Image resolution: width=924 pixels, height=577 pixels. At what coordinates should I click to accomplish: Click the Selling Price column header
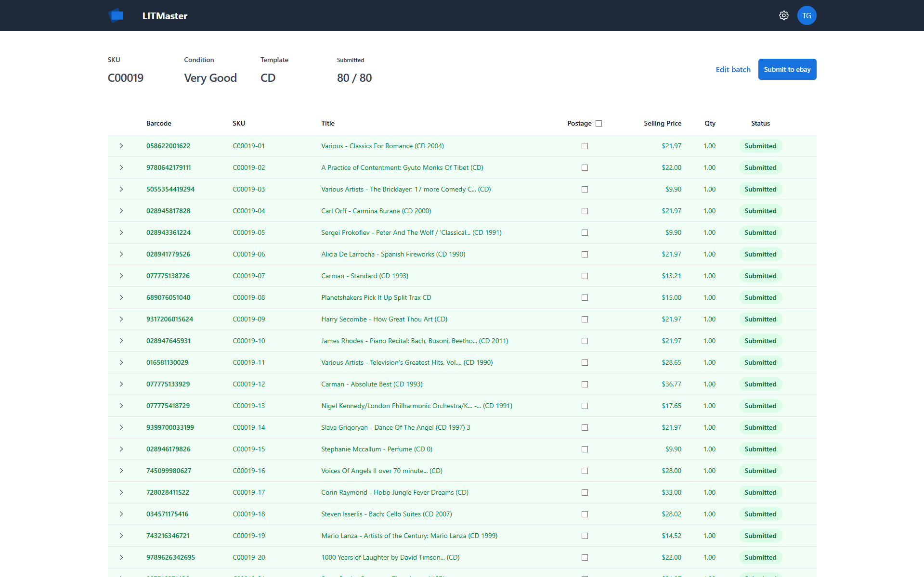pos(662,123)
